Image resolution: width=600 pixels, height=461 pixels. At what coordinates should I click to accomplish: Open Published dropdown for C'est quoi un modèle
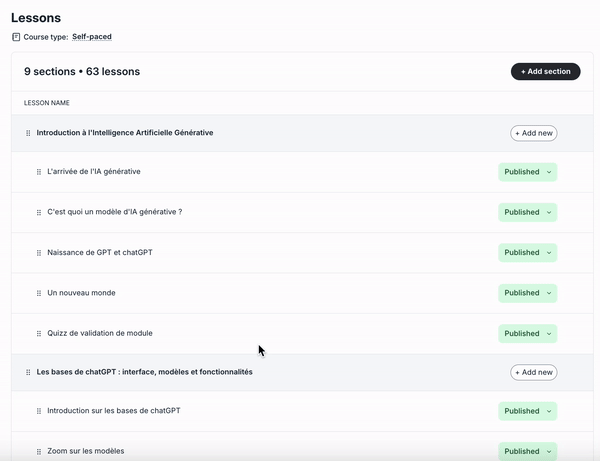[x=528, y=212]
